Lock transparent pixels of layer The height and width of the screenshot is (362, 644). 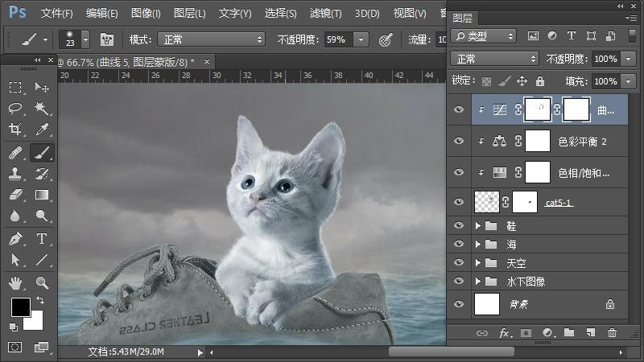pos(487,81)
